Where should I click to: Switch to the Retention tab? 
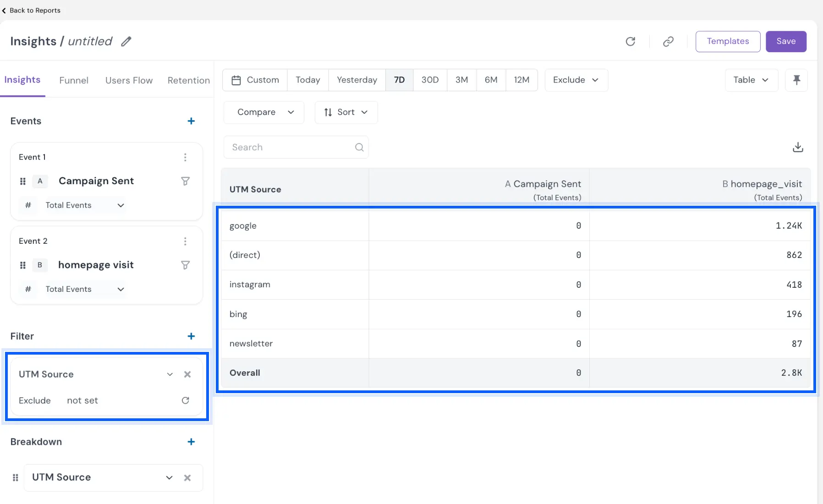pyautogui.click(x=189, y=80)
